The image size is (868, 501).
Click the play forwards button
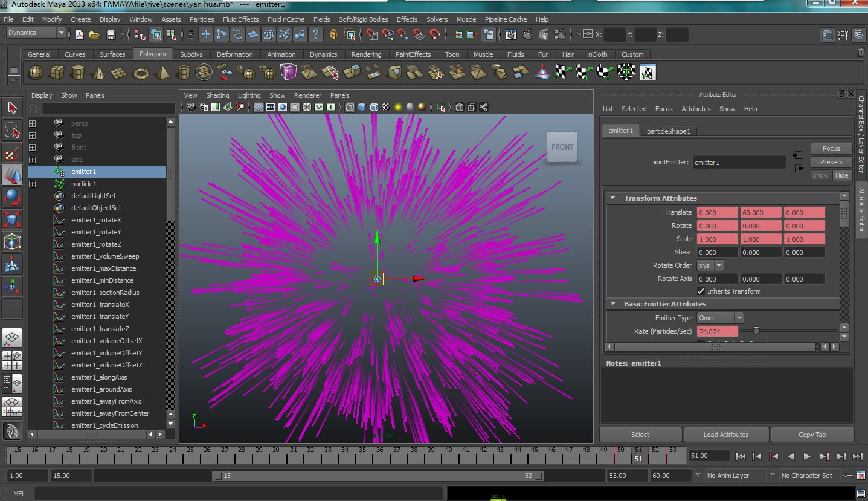807,456
